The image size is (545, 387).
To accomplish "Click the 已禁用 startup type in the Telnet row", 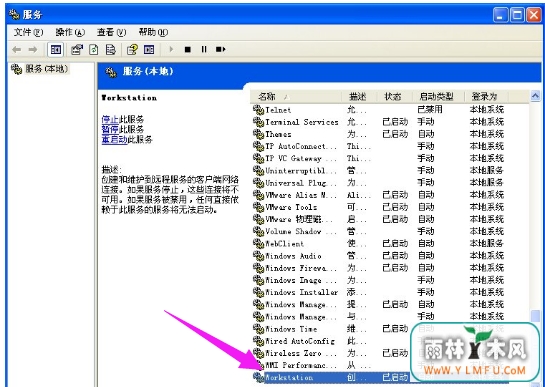I will pos(430,110).
